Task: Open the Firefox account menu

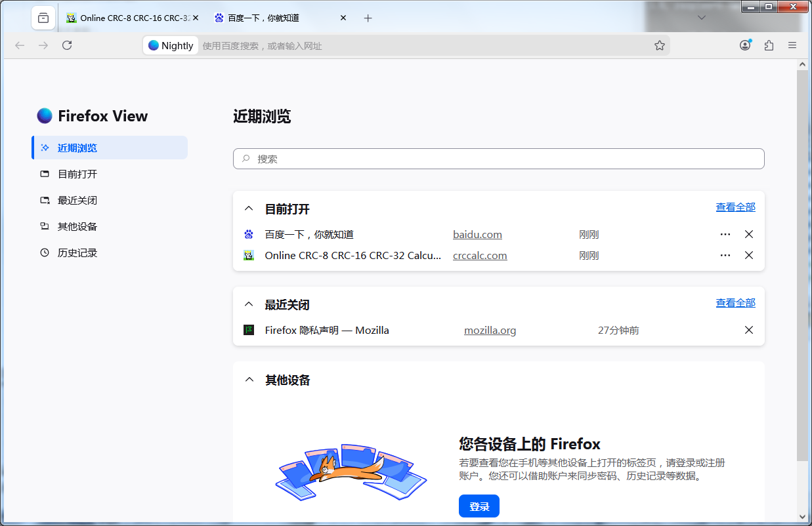Action: [745, 45]
